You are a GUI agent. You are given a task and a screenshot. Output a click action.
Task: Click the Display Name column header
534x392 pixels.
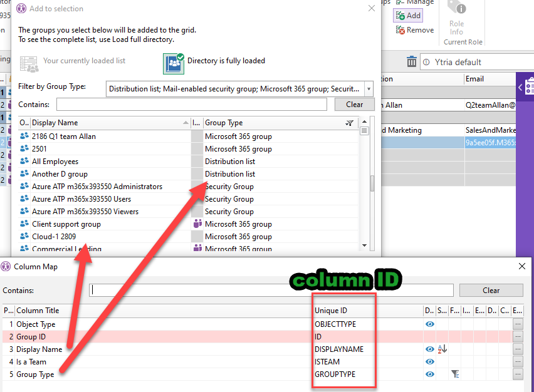coord(107,123)
